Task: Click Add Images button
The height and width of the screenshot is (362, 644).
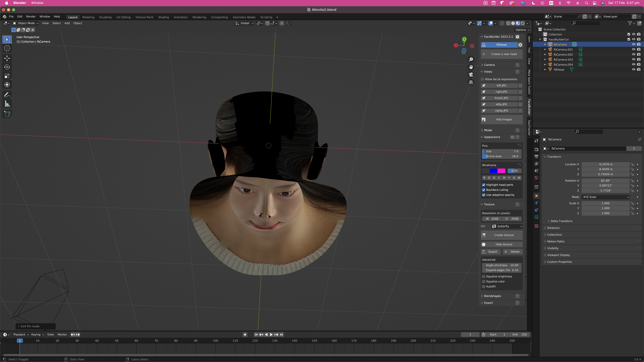Action: (x=501, y=119)
